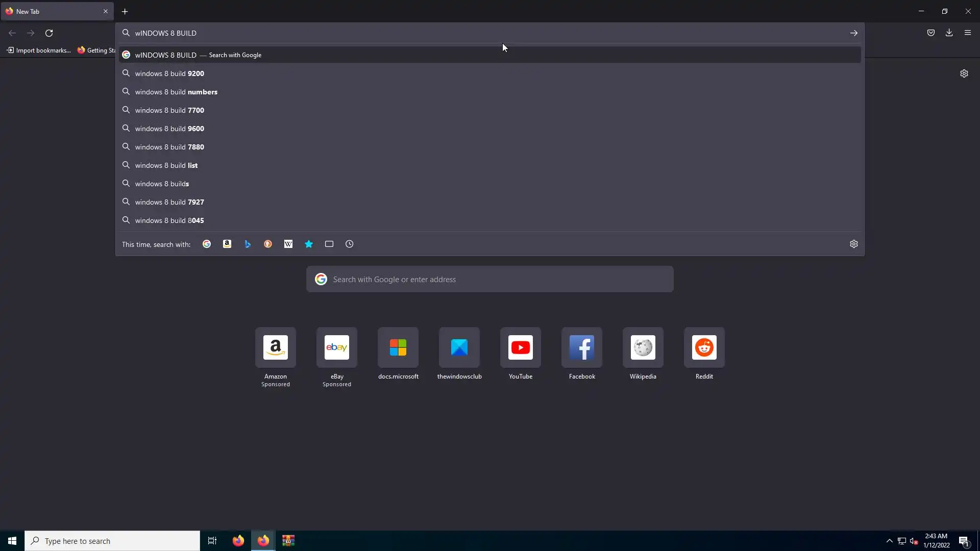Click Go arrow in address bar
Image resolution: width=980 pixels, height=551 pixels.
854,33
